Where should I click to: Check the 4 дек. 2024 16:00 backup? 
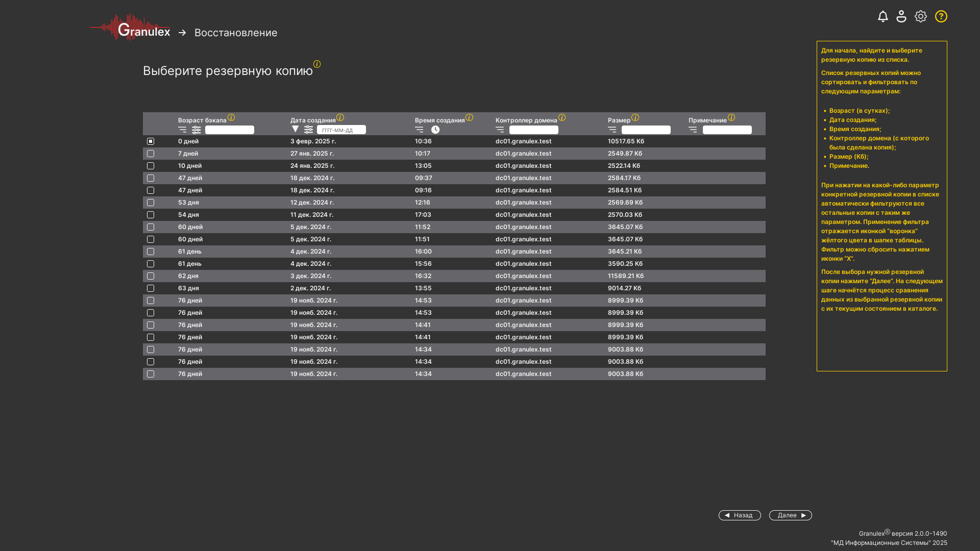[151, 252]
